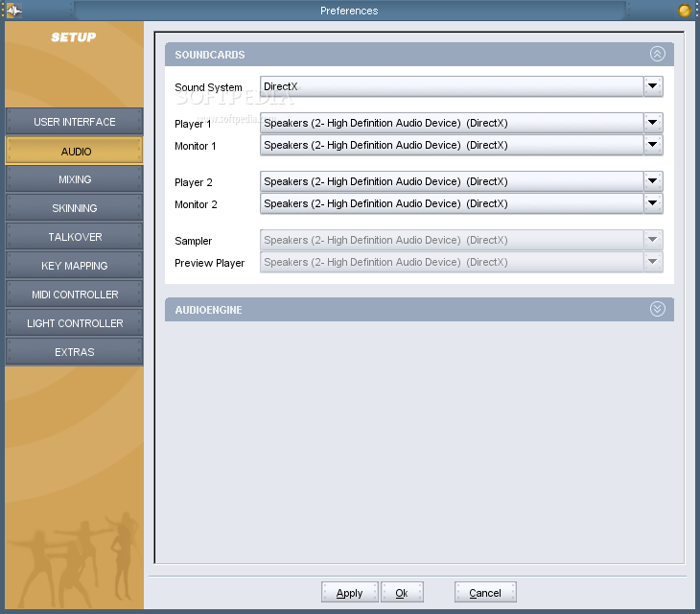Open the Key Mapping settings page
This screenshot has height=614, width=700.
75,266
